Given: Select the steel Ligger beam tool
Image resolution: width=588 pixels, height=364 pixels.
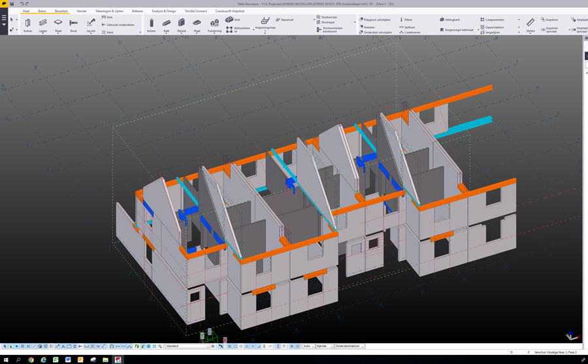Looking at the screenshot, I should (42, 25).
